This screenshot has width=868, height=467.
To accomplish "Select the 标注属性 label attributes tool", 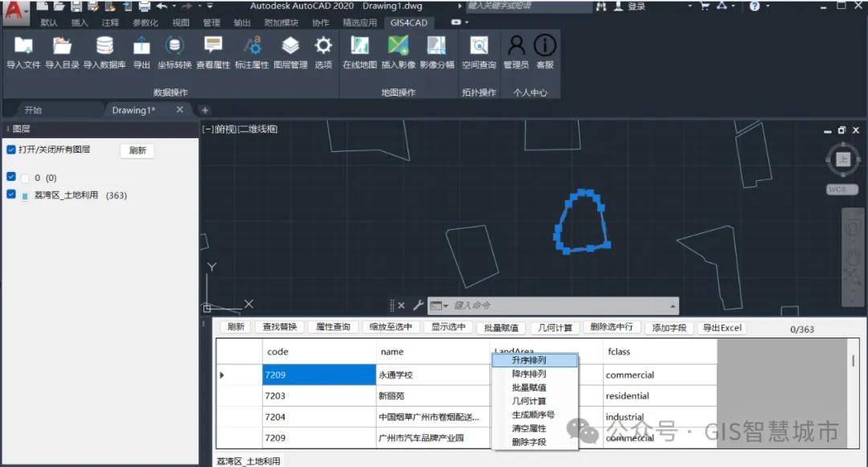I will (x=252, y=52).
